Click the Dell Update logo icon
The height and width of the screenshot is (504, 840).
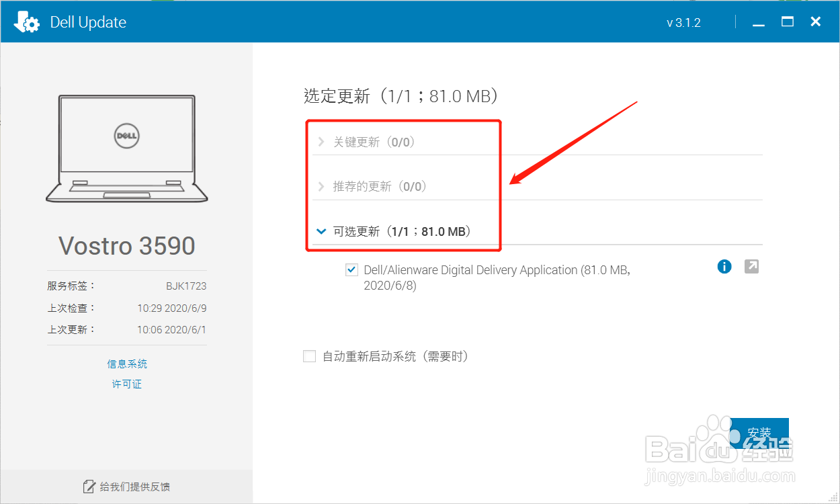27,22
